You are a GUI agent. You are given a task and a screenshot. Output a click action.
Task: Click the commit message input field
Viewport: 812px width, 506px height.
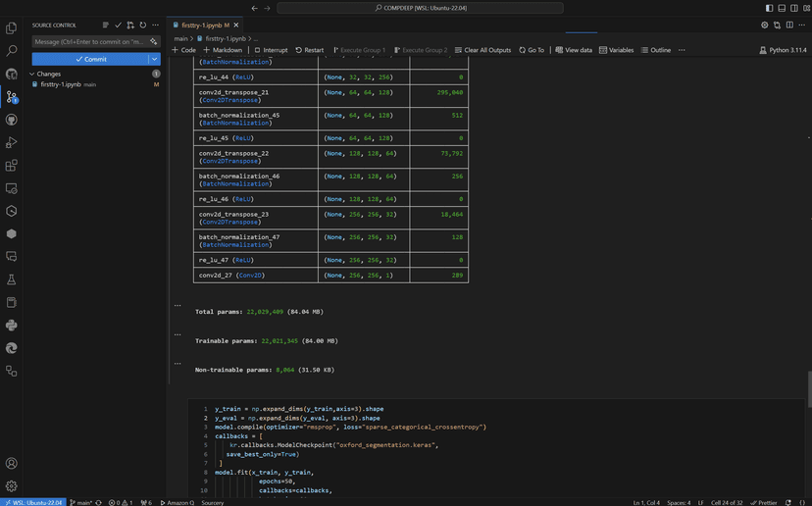[88, 42]
